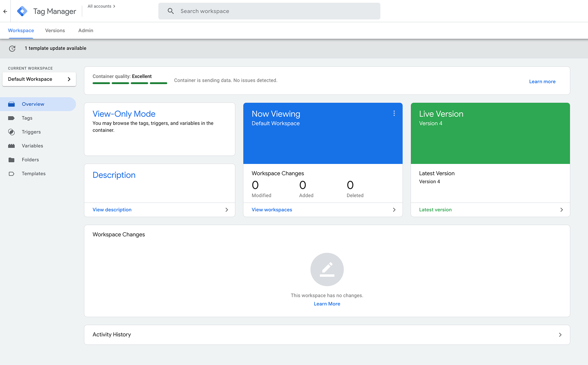This screenshot has height=365, width=588.
Task: Expand All accounts breadcrumb
Action: pyautogui.click(x=101, y=6)
